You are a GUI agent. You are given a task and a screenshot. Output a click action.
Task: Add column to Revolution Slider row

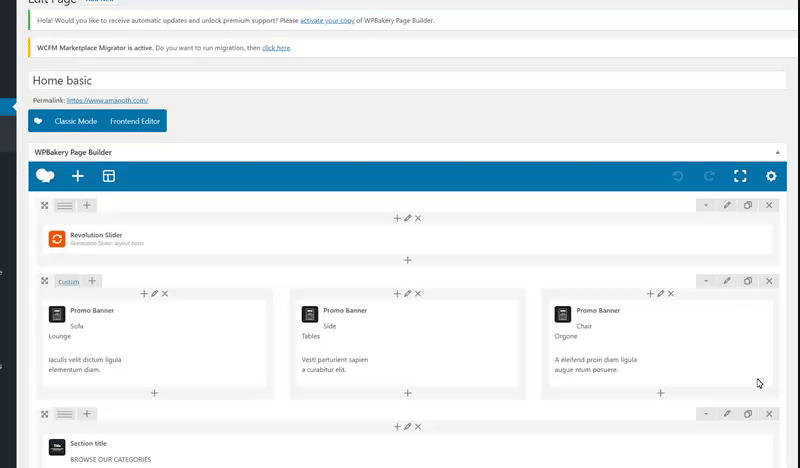(x=87, y=205)
